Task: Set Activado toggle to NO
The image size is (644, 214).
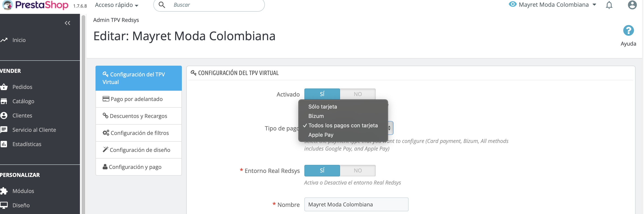Action: click(x=357, y=94)
